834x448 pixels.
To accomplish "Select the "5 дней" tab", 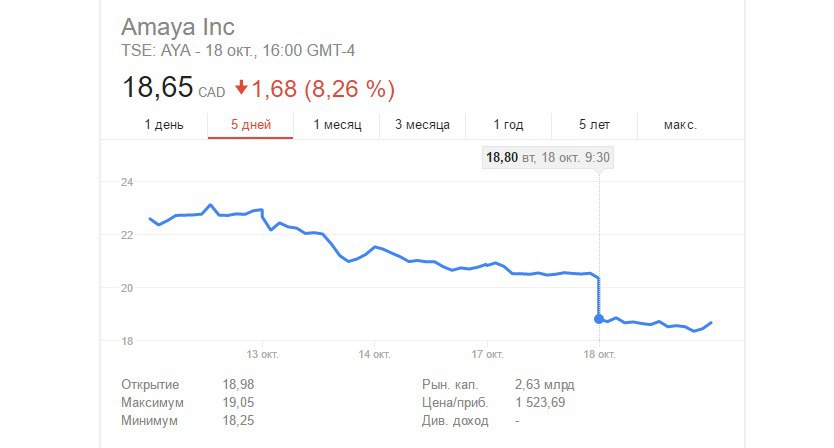I will coord(250,125).
